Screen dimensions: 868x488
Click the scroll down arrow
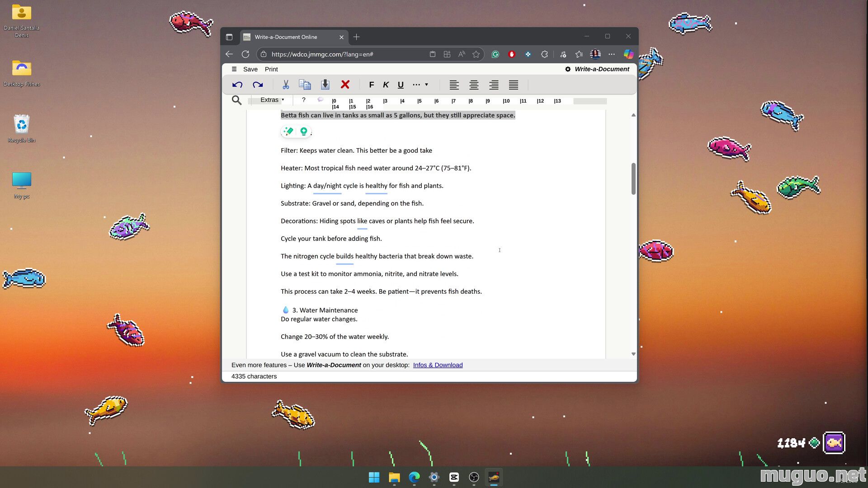633,354
